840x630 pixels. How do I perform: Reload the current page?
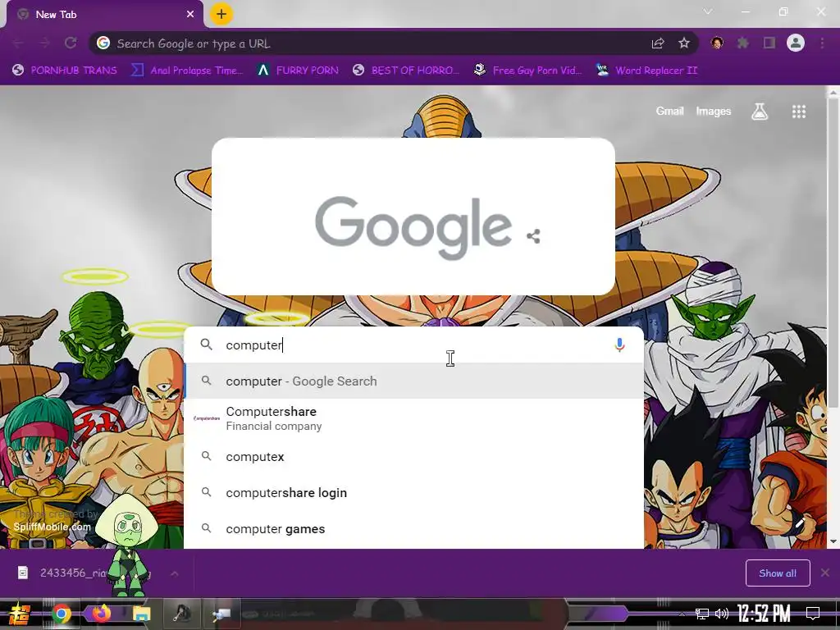tap(71, 43)
